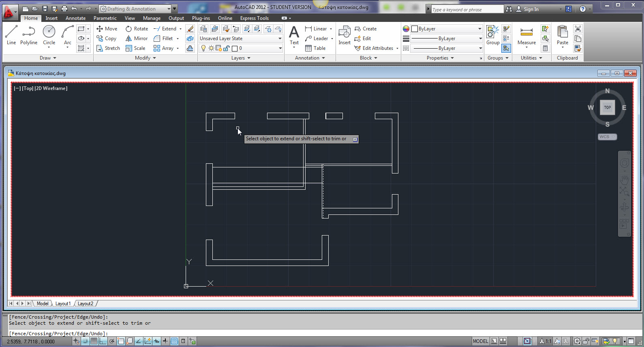Click the New drawing icon in Quick Access
Image resolution: width=644 pixels, height=347 pixels.
26,9
